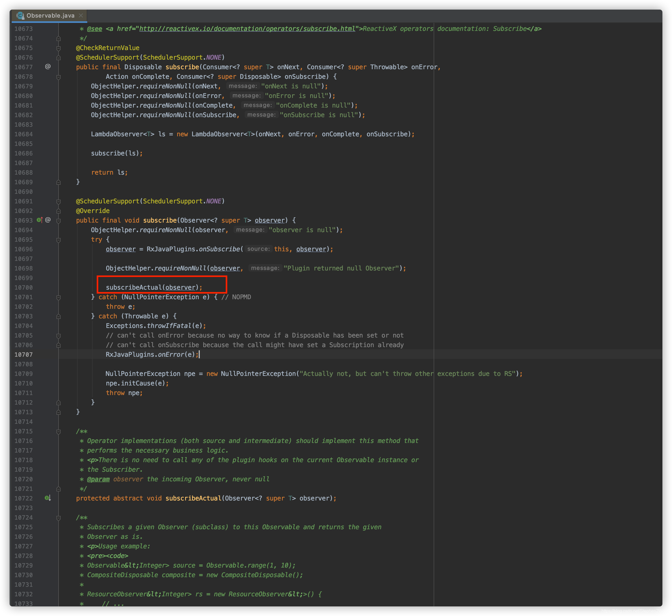Click subscribe(ls) call on line 10686
The width and height of the screenshot is (672, 616).
click(117, 153)
